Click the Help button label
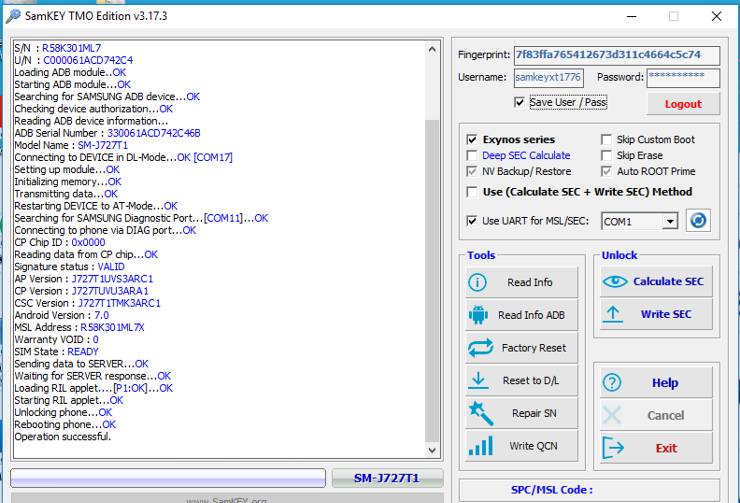 pyautogui.click(x=665, y=383)
